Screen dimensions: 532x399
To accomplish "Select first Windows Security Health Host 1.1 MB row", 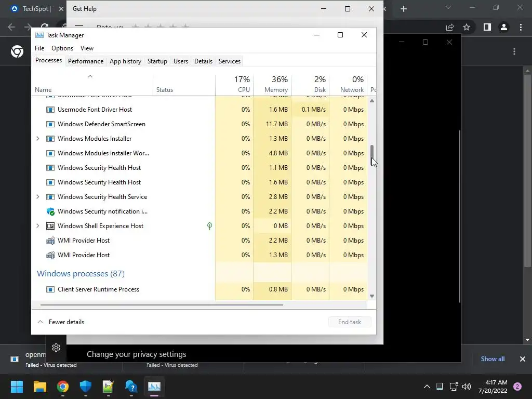I will coord(199,168).
